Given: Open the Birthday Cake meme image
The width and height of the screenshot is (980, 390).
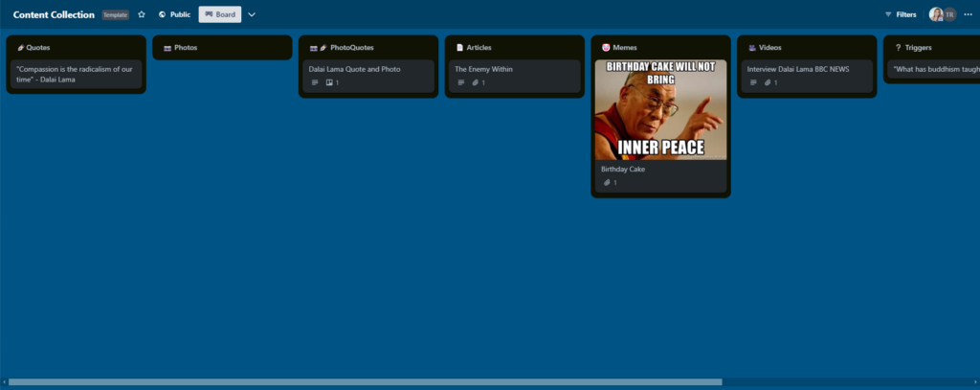Looking at the screenshot, I should [x=660, y=109].
